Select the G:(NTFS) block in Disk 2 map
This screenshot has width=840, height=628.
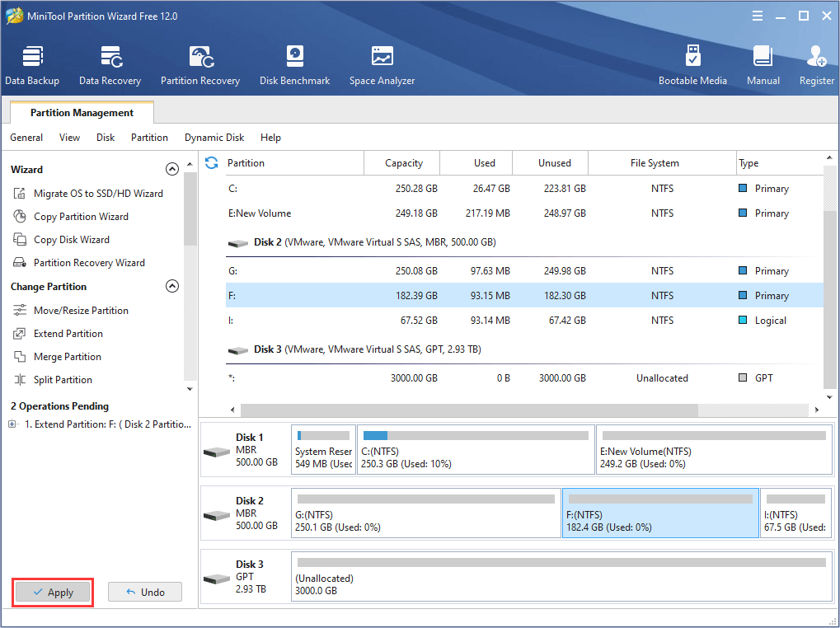tap(426, 513)
